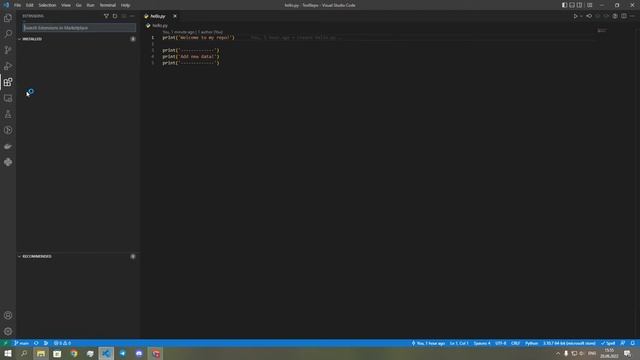Click the Installed section count badge

[x=133, y=39]
